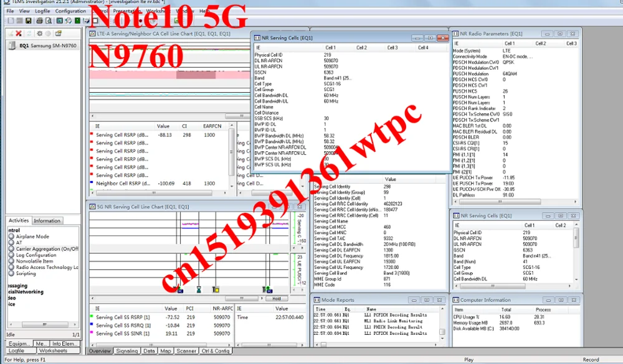The width and height of the screenshot is (623, 364).
Task: Click the hourglass event marker on 5G chart
Action: pos(199,290)
